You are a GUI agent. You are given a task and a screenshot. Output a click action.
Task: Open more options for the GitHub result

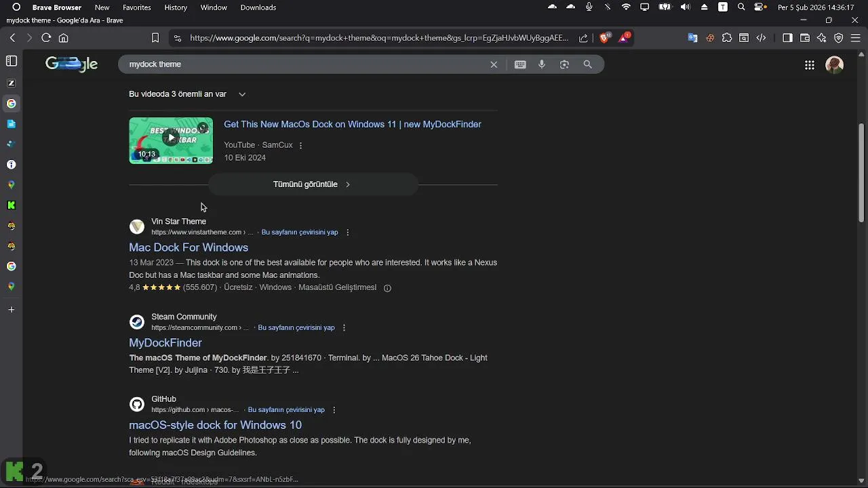334,410
